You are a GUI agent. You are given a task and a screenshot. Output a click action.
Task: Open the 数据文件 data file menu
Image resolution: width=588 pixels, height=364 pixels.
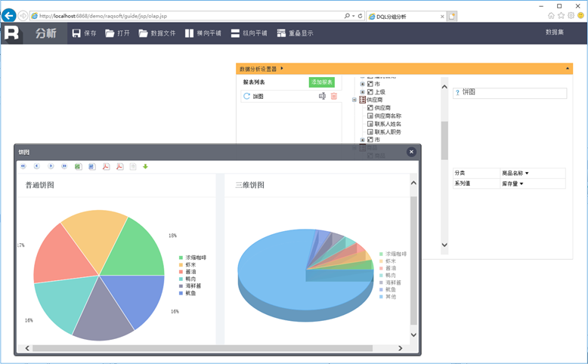coord(157,33)
